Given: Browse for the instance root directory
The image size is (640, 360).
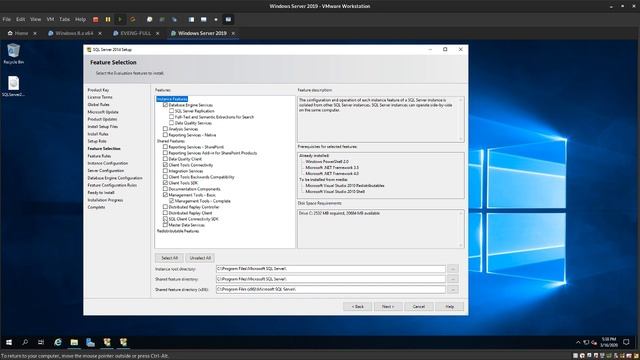Looking at the screenshot, I should coord(453,269).
